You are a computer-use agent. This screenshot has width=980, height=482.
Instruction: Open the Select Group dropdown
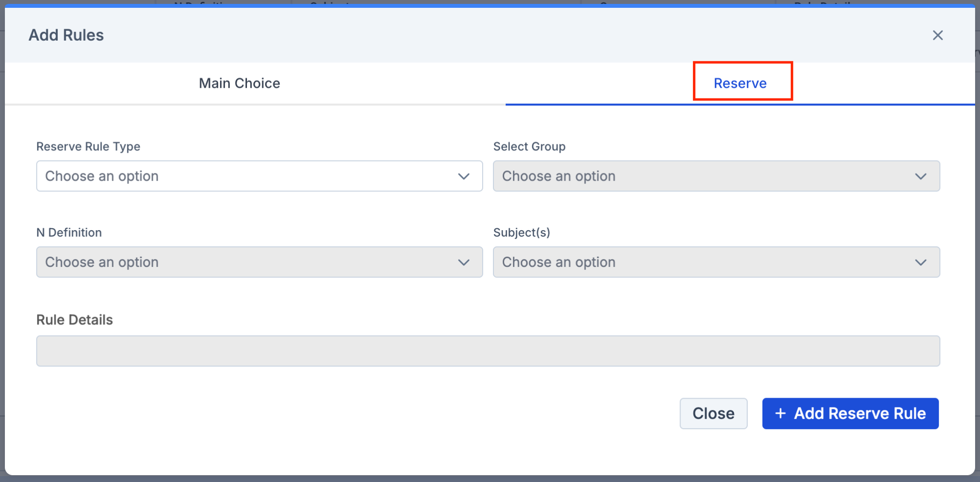(716, 176)
